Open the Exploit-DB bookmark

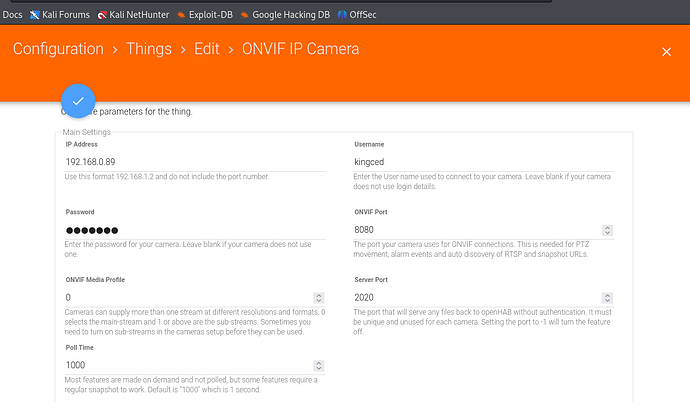(x=205, y=15)
